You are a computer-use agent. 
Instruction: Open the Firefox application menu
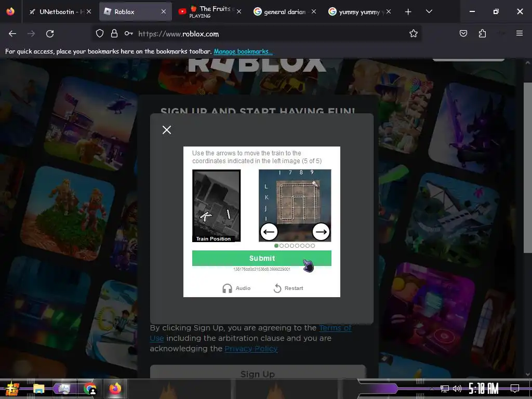click(x=520, y=34)
